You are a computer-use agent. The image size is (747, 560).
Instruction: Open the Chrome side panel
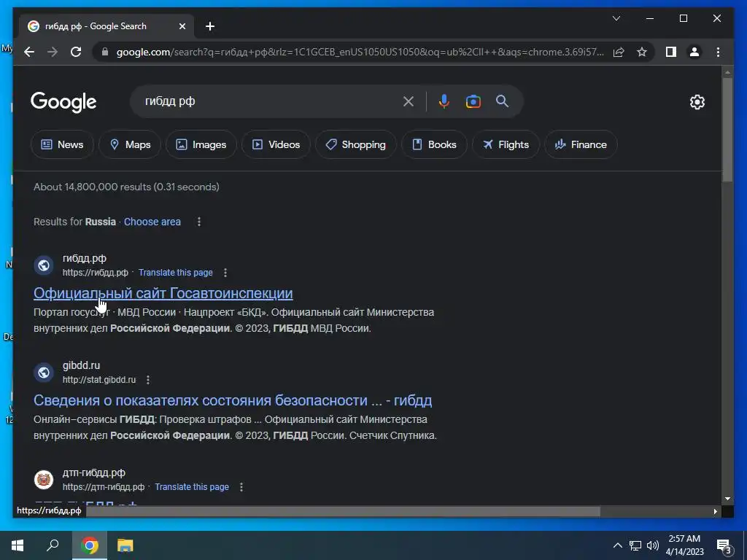click(x=671, y=52)
